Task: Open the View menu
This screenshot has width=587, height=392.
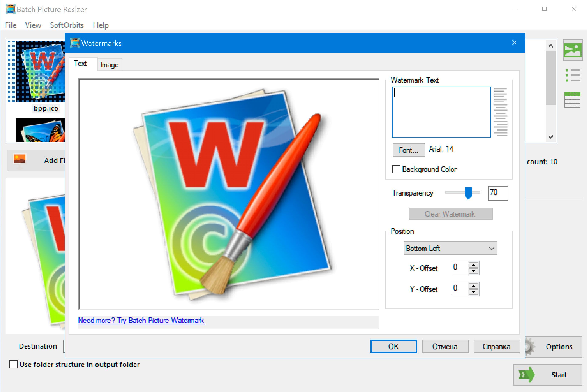Action: 33,25
